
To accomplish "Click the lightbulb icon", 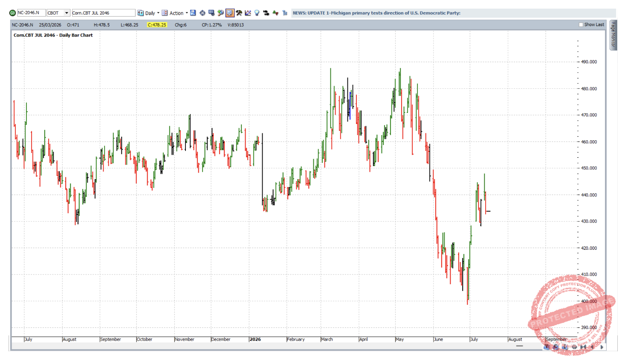I will coord(257,13).
